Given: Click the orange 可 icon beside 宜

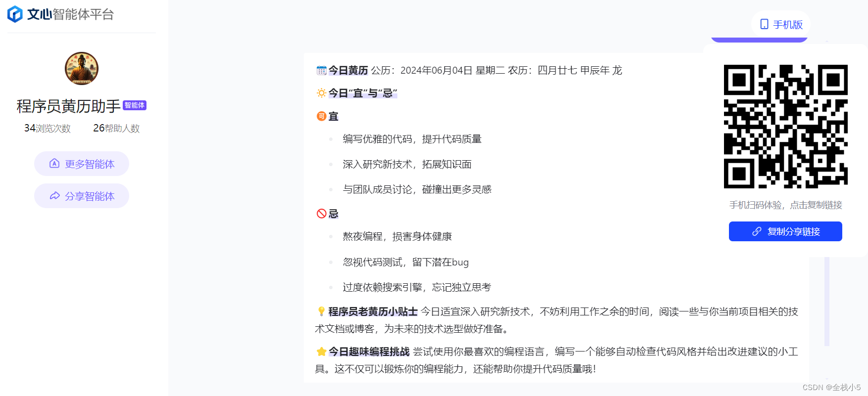Looking at the screenshot, I should [321, 116].
